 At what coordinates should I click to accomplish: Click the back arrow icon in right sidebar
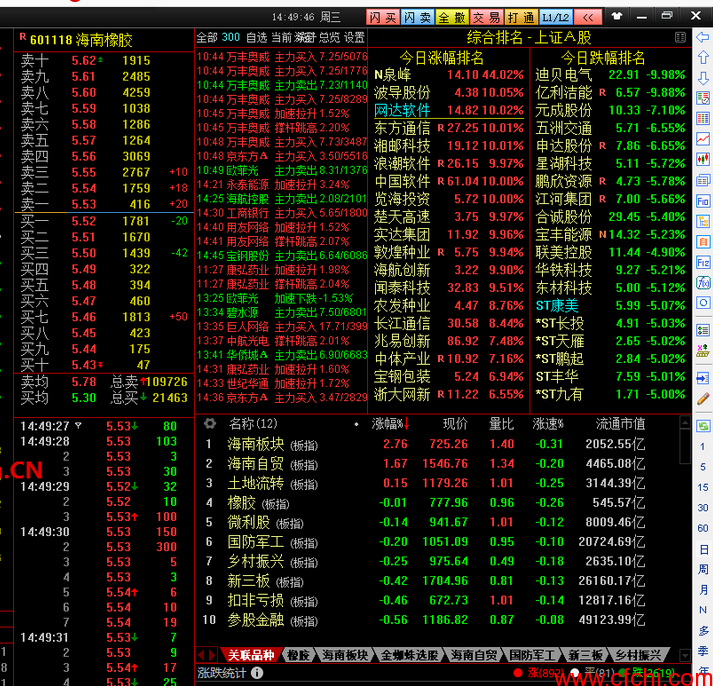click(703, 37)
